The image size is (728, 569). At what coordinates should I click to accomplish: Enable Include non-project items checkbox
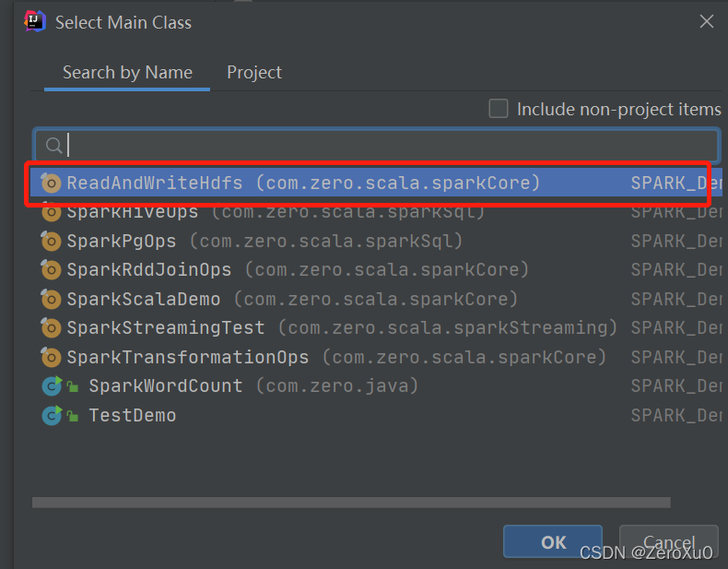[x=499, y=109]
